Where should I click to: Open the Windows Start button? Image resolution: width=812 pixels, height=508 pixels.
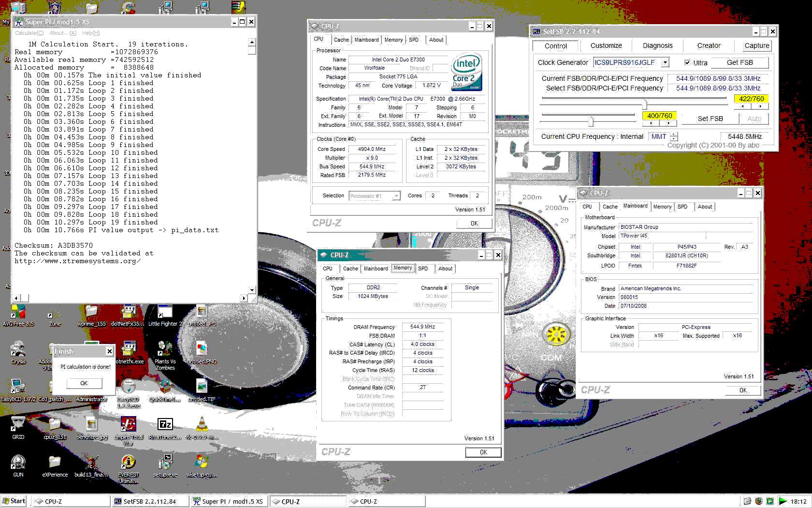coord(14,501)
